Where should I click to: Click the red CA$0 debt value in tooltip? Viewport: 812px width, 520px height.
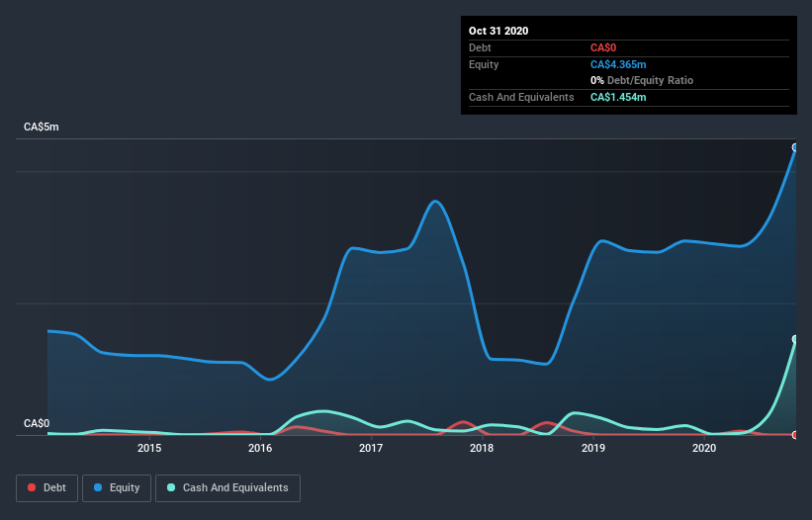click(603, 47)
